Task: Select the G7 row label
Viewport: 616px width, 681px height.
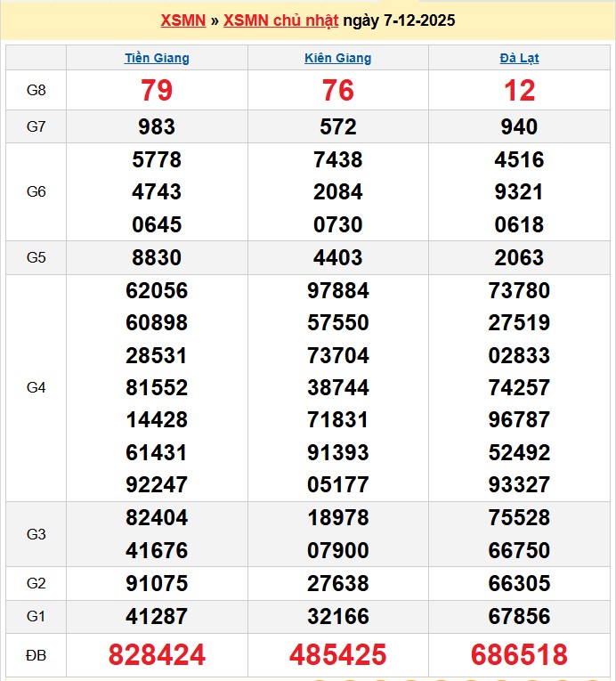Action: coord(36,126)
